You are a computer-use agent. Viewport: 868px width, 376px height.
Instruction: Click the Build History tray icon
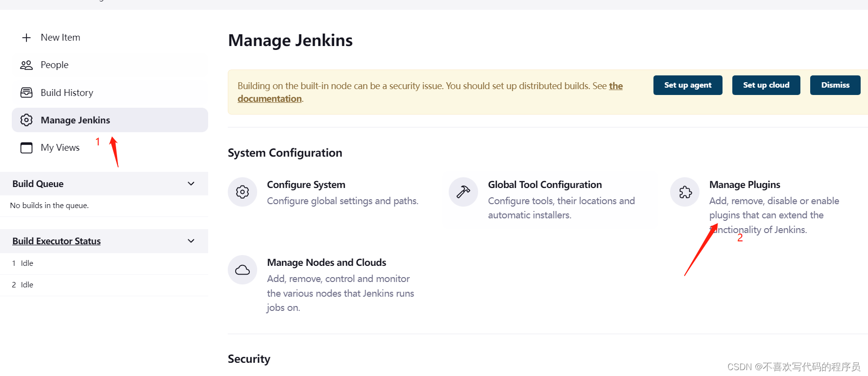pos(26,93)
